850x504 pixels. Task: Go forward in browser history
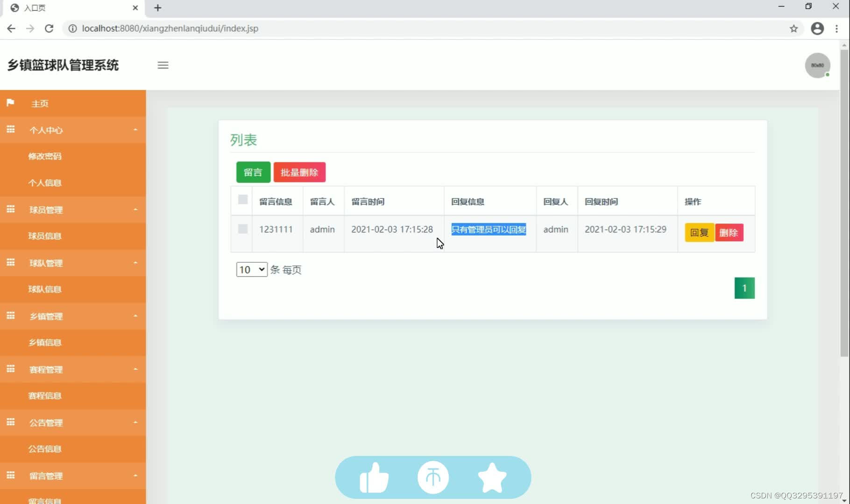30,28
